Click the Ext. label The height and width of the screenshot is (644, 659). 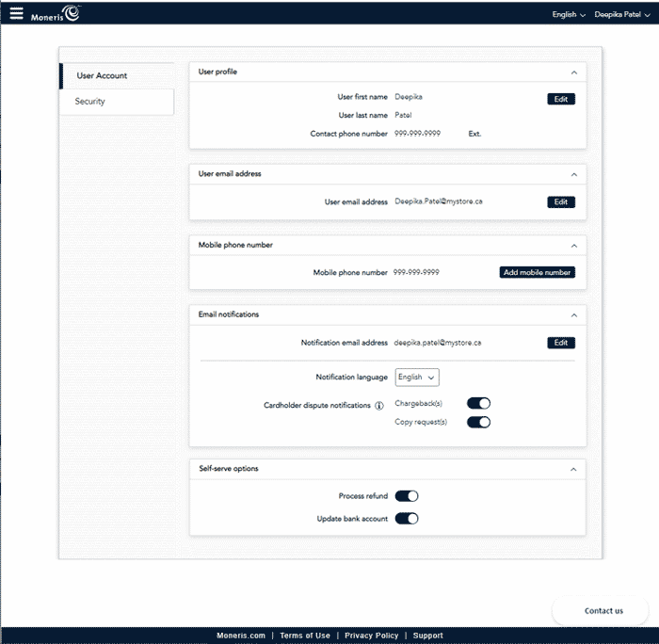[x=474, y=134]
